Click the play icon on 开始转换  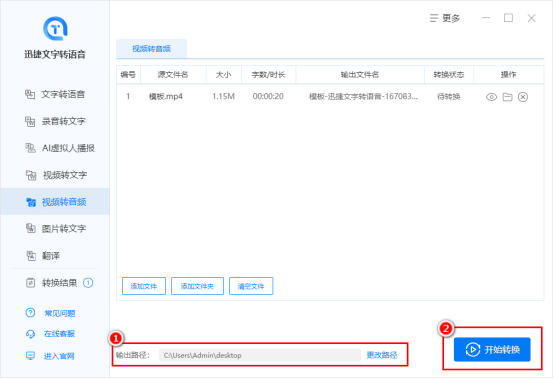tap(473, 350)
